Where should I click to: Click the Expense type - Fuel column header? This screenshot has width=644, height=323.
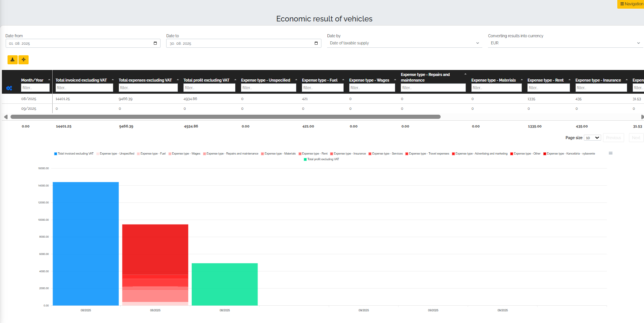[320, 80]
